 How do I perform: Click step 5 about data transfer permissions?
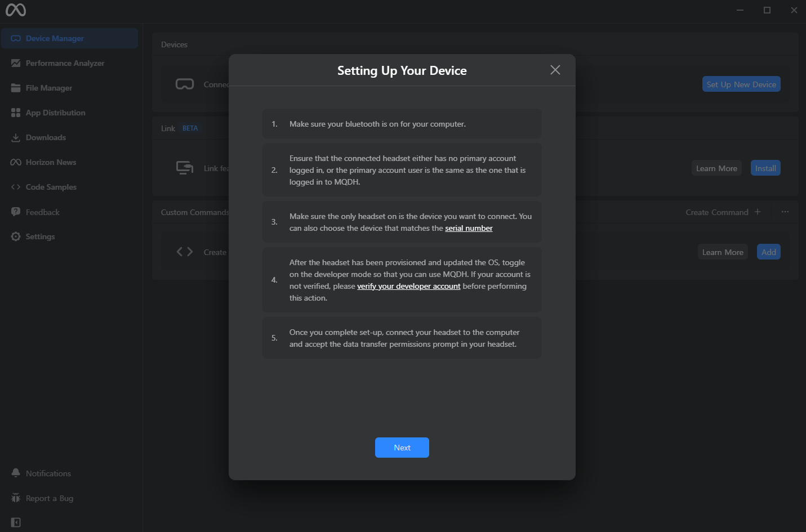402,338
